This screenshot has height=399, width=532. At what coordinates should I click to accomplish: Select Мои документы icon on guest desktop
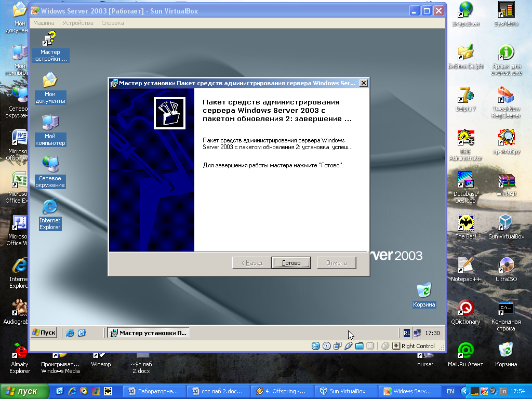pos(50,88)
